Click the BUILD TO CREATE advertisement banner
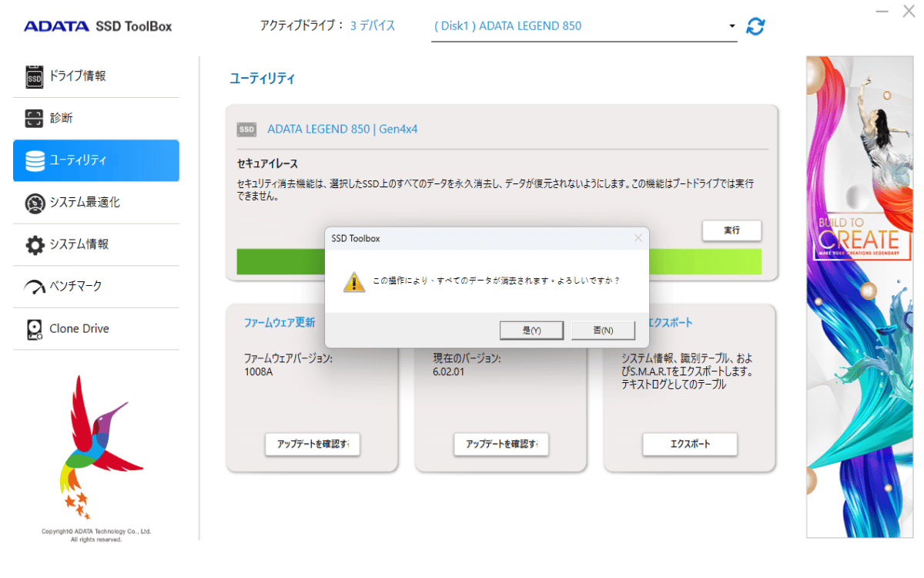Viewport: 924px width, 578px height. tap(859, 297)
